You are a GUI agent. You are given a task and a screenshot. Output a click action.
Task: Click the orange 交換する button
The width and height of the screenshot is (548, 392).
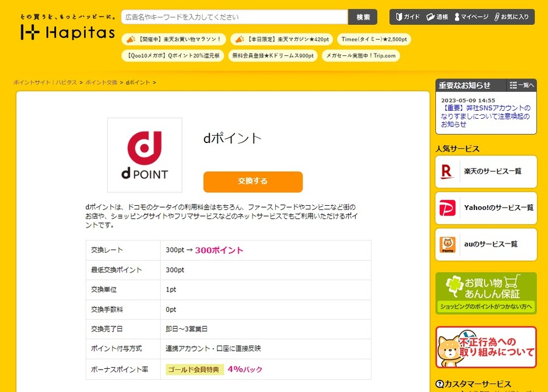tap(253, 181)
